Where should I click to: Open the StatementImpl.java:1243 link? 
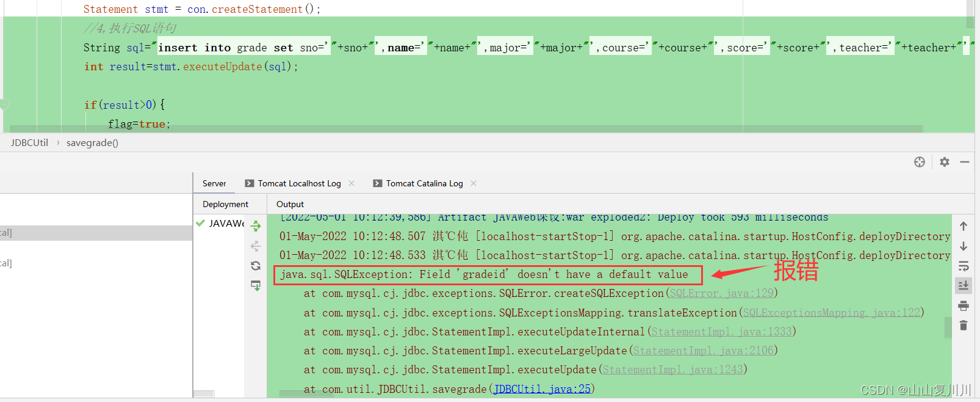tap(672, 370)
